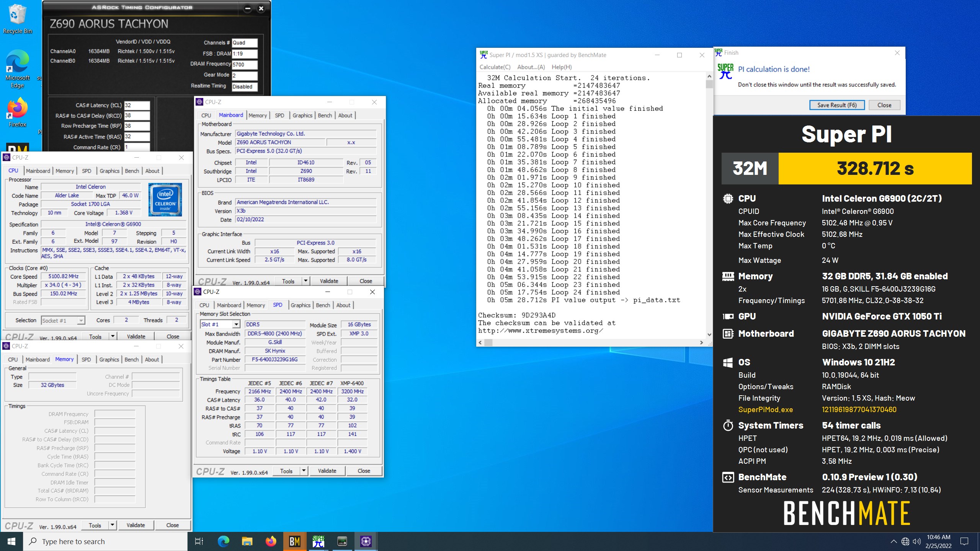
Task: Select SPD tab in CPU-Z Memory window
Action: 86,359
